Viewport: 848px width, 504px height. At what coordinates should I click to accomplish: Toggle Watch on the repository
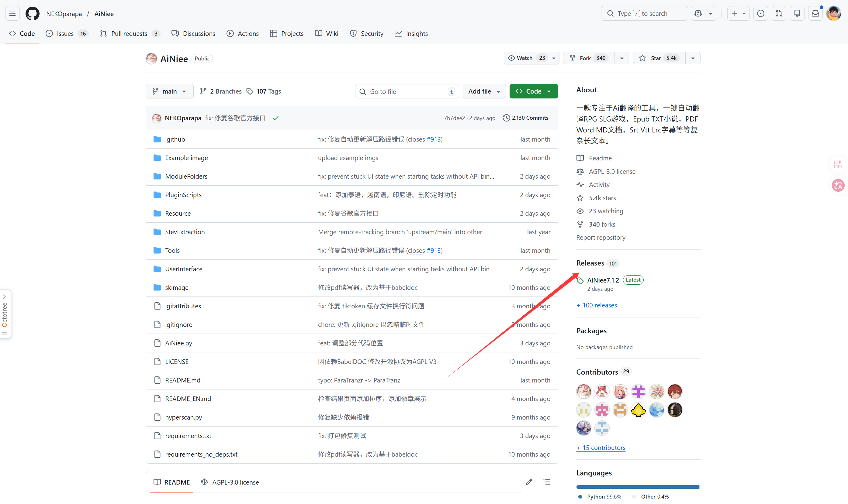525,58
